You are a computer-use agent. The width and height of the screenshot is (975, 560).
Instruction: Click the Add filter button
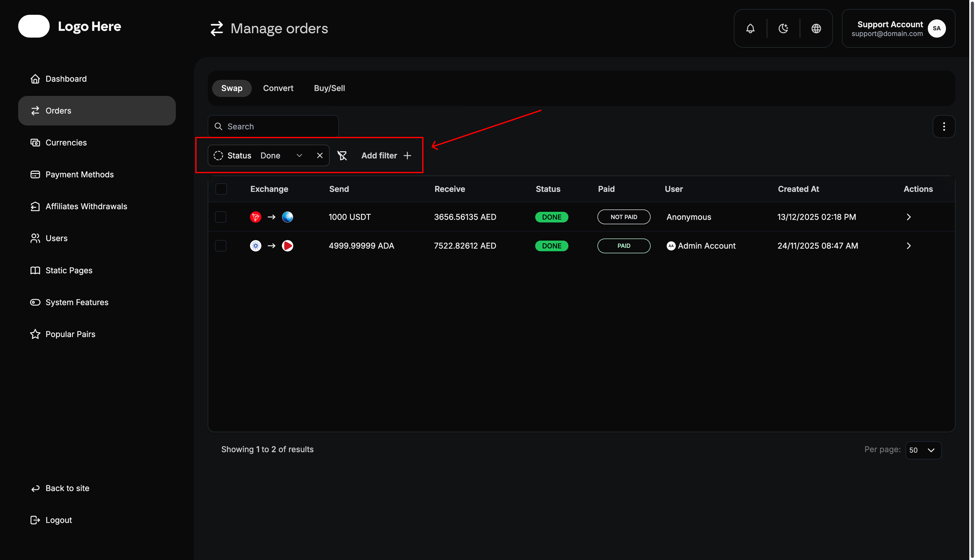(x=386, y=155)
